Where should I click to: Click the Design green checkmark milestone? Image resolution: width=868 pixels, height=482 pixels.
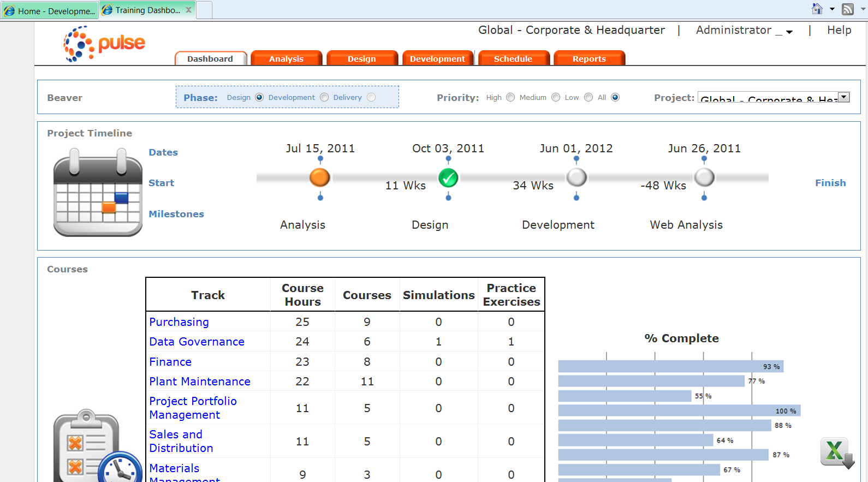(448, 177)
